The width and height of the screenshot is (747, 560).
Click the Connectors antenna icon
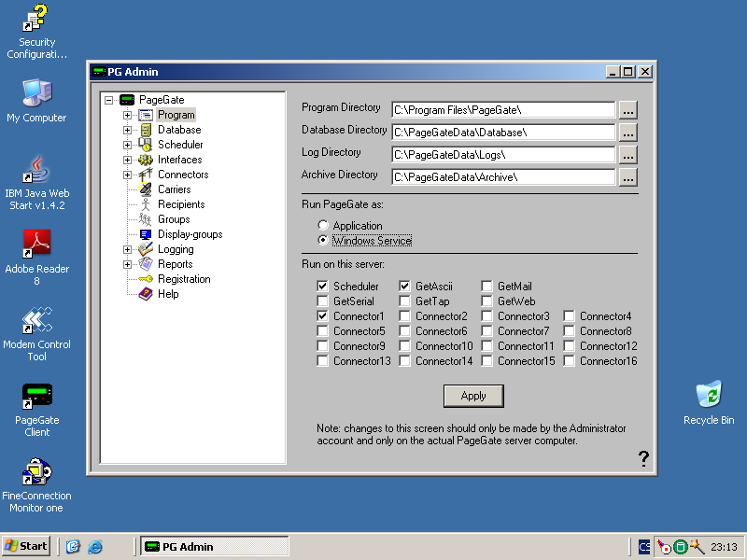[146, 175]
